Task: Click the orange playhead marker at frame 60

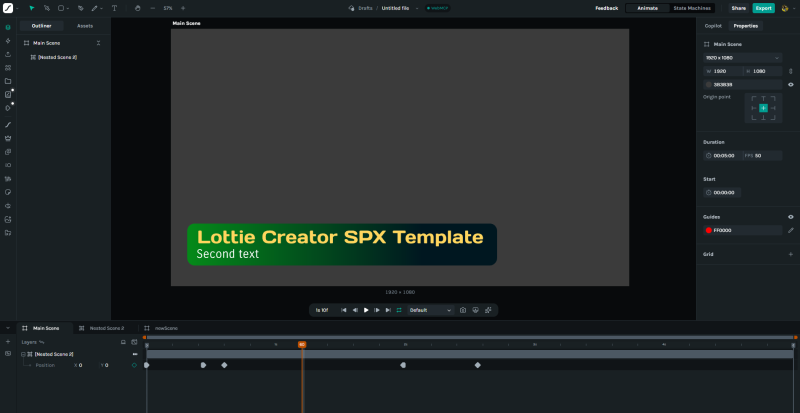Action: pos(302,345)
